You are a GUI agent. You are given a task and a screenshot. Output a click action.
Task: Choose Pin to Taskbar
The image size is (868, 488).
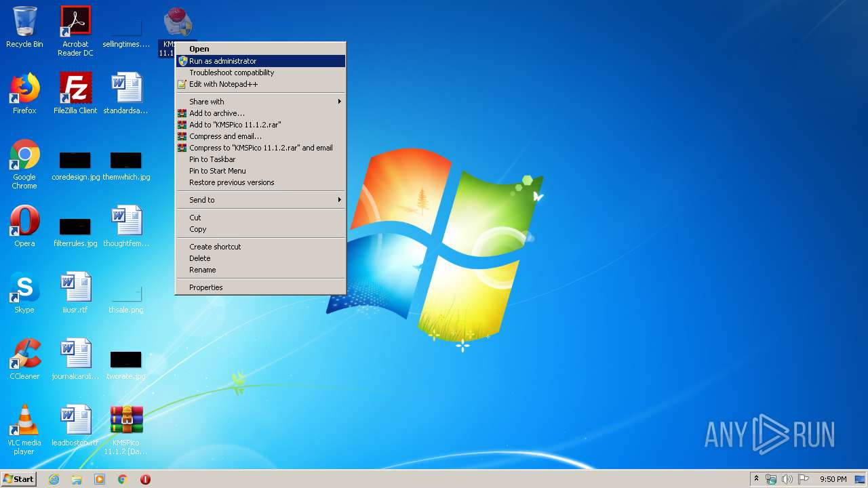pyautogui.click(x=260, y=159)
